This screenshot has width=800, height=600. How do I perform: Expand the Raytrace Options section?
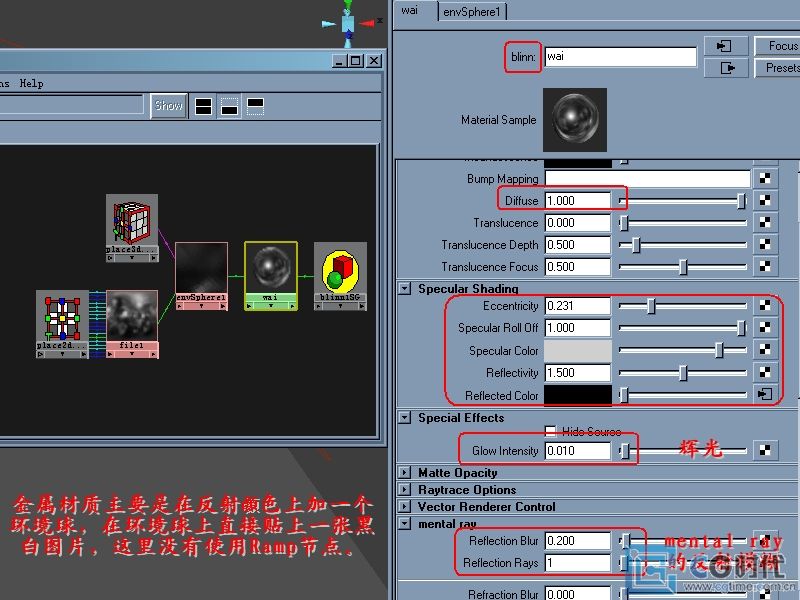click(405, 490)
